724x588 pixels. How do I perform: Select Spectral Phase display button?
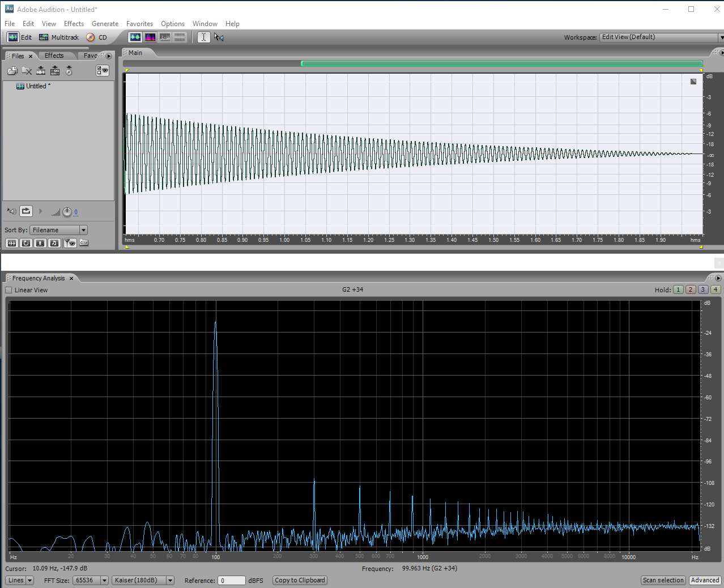[180, 37]
